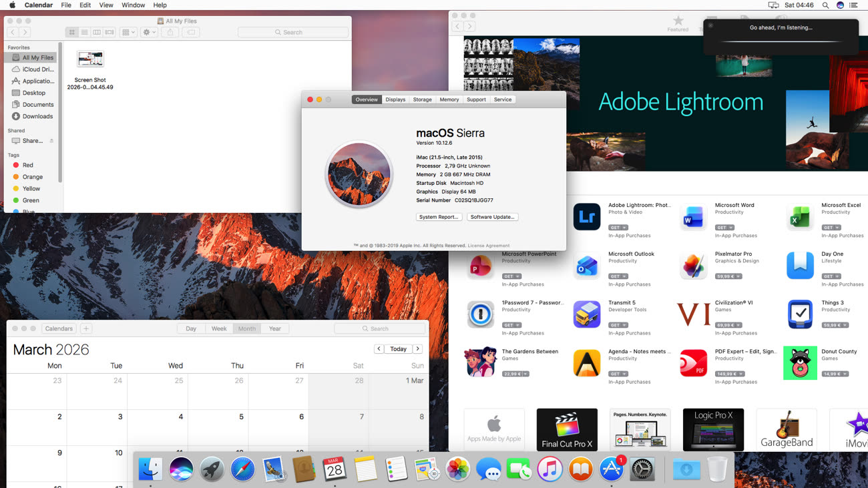Click the Software Update button

pyautogui.click(x=492, y=217)
